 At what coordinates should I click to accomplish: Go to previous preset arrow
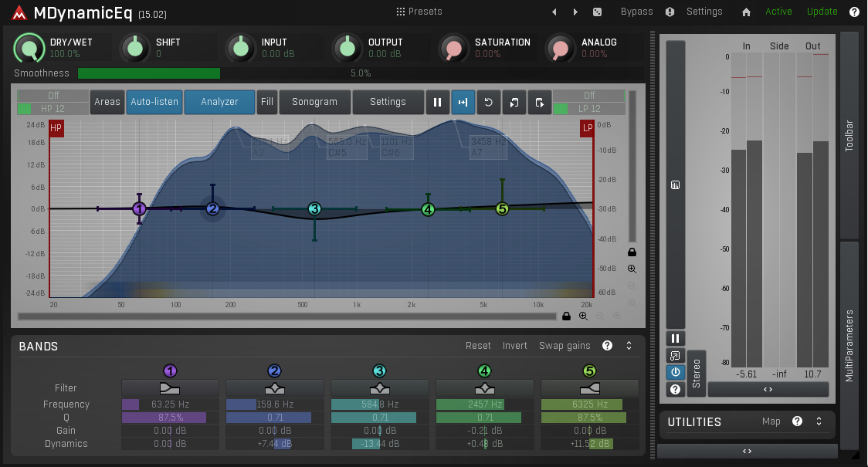pyautogui.click(x=554, y=12)
